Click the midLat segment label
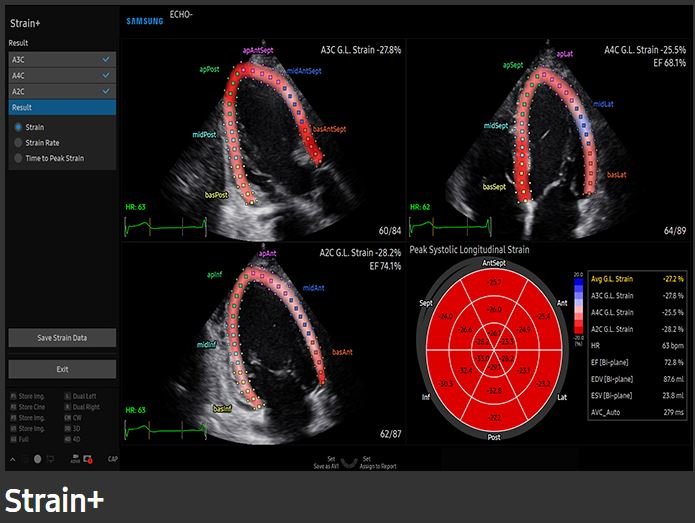 click(x=603, y=104)
